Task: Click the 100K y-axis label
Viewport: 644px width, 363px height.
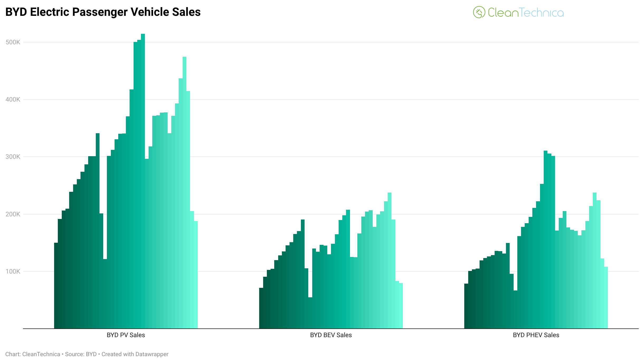Action: [x=13, y=271]
